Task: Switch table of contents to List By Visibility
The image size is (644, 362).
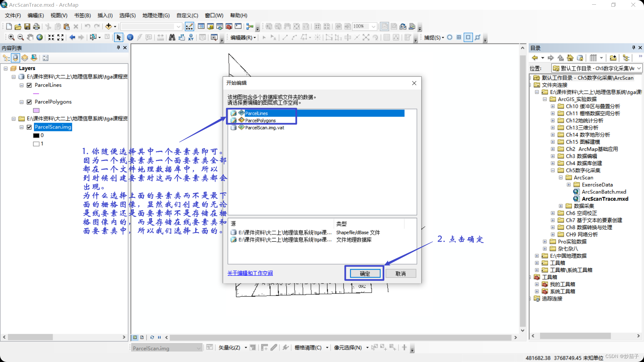Action: (x=25, y=58)
